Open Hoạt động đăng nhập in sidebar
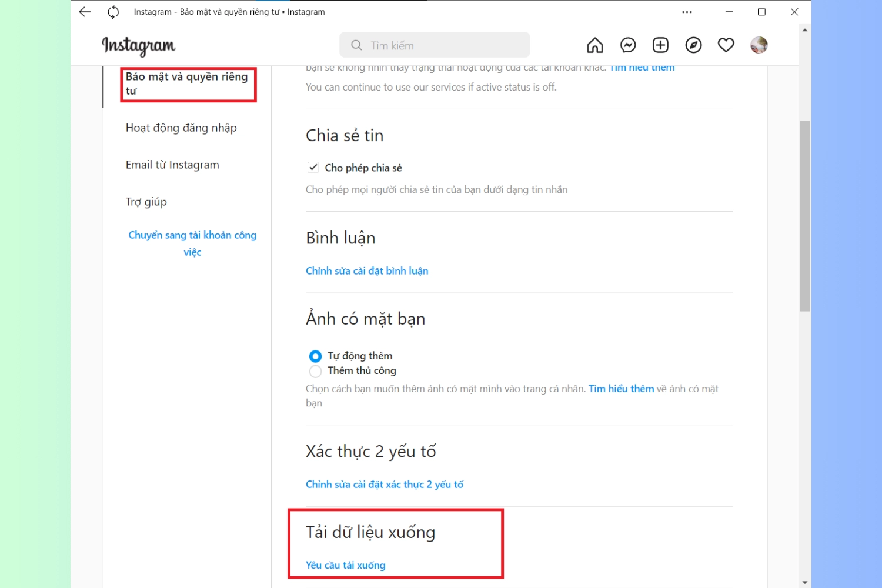The image size is (882, 588). coord(181,128)
